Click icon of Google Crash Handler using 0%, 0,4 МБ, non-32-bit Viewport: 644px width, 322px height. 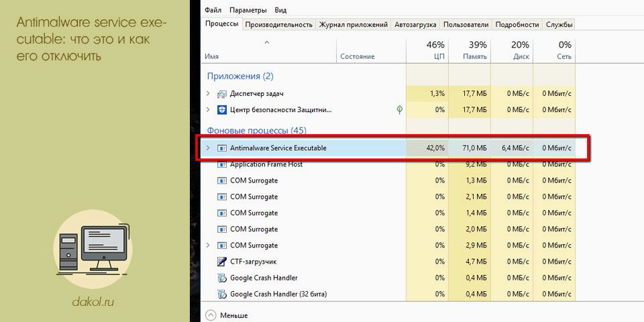(222, 278)
